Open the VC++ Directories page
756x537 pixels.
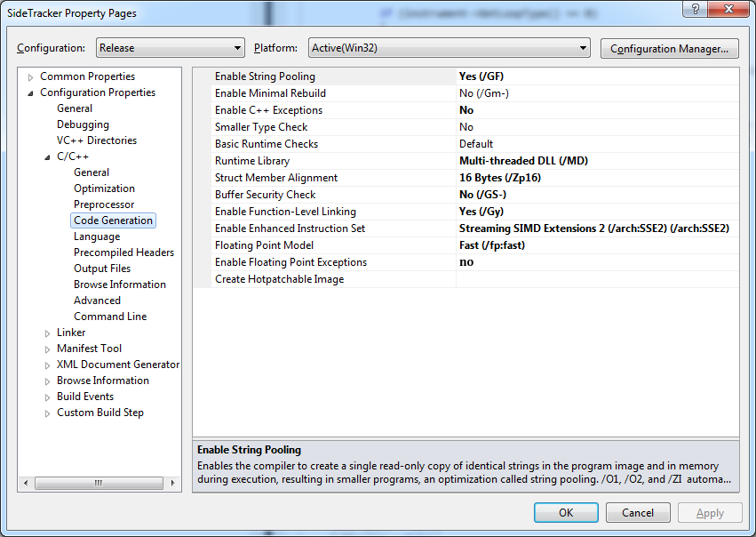tap(97, 140)
